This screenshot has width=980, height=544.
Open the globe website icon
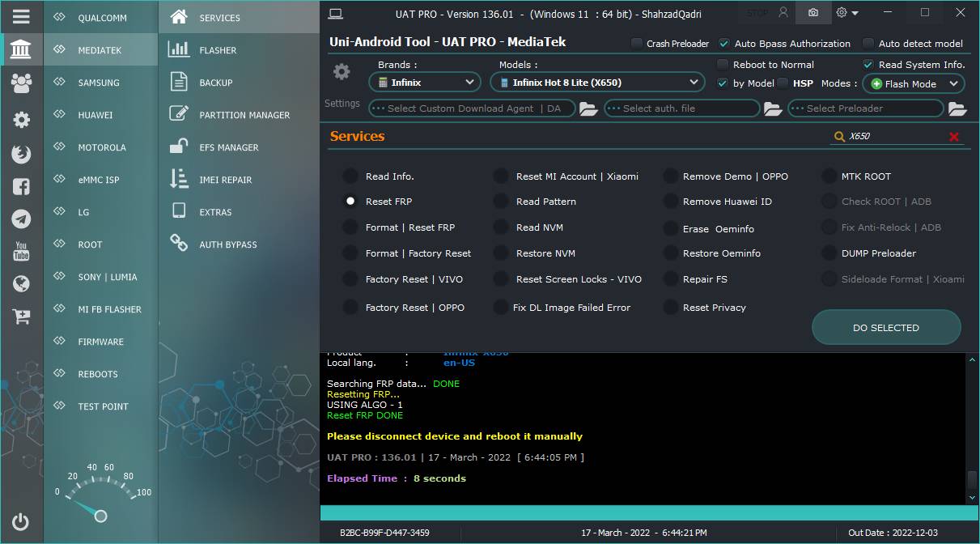[21, 284]
